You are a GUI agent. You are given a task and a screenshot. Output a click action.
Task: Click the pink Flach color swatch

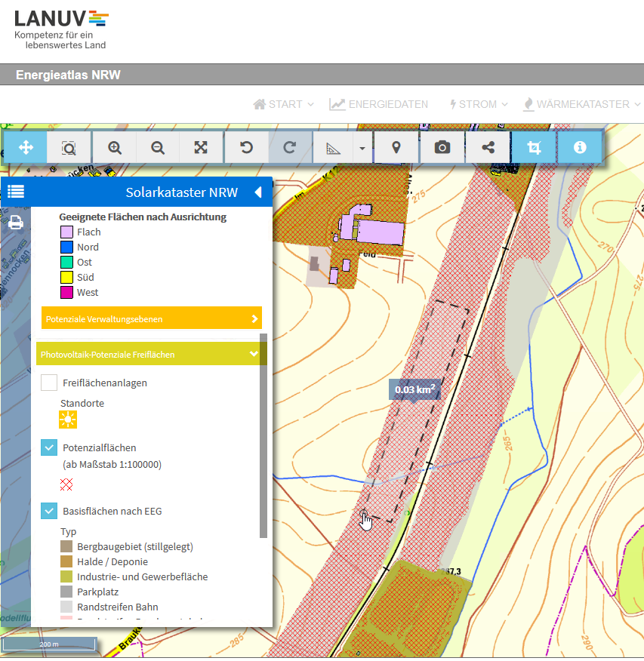(x=66, y=232)
